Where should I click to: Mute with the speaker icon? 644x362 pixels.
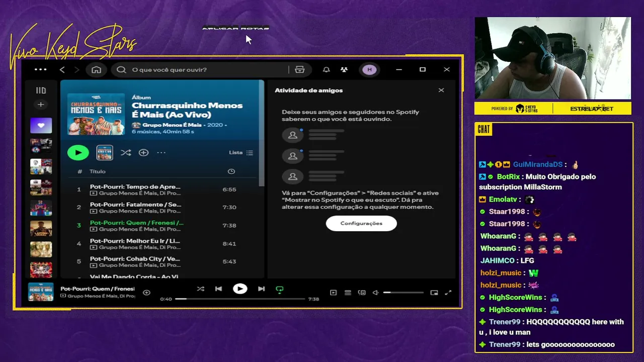[x=375, y=293]
